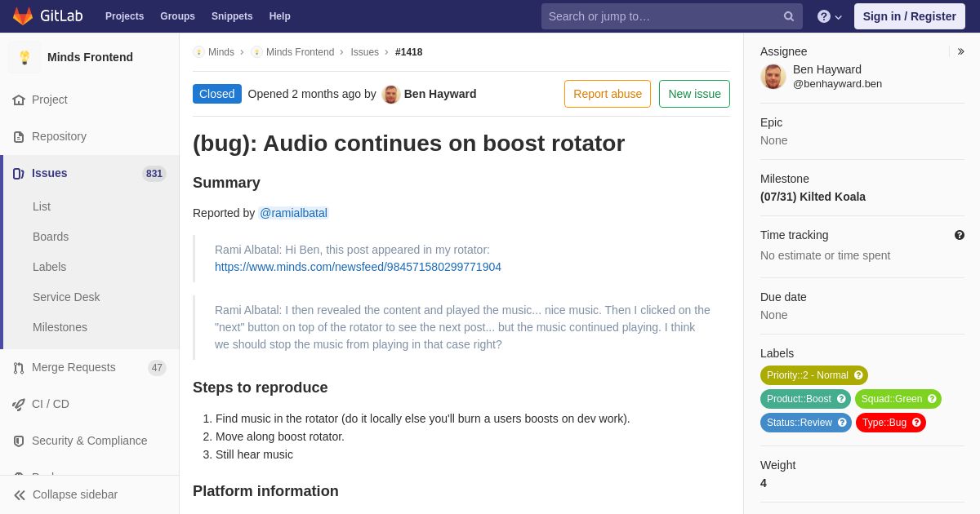Screen dimensions: 980x514
Task: Click the help icon on Product::Boost label
Action: pos(841,399)
